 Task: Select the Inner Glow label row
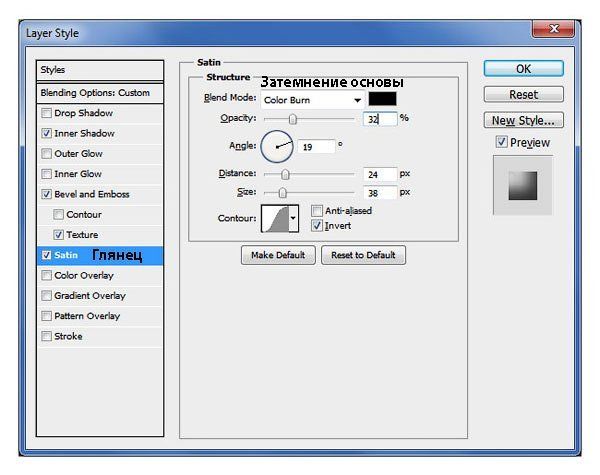(x=100, y=174)
